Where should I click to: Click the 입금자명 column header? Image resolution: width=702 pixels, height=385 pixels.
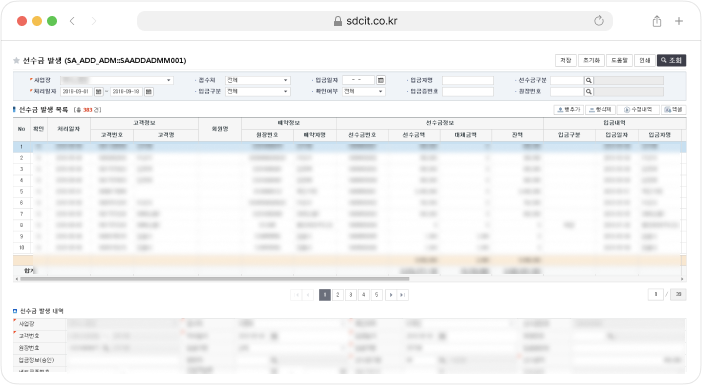[x=660, y=135]
